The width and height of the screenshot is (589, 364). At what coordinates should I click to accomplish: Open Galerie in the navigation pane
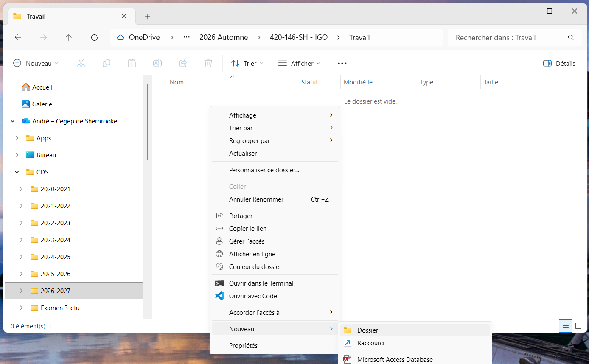[x=42, y=104]
